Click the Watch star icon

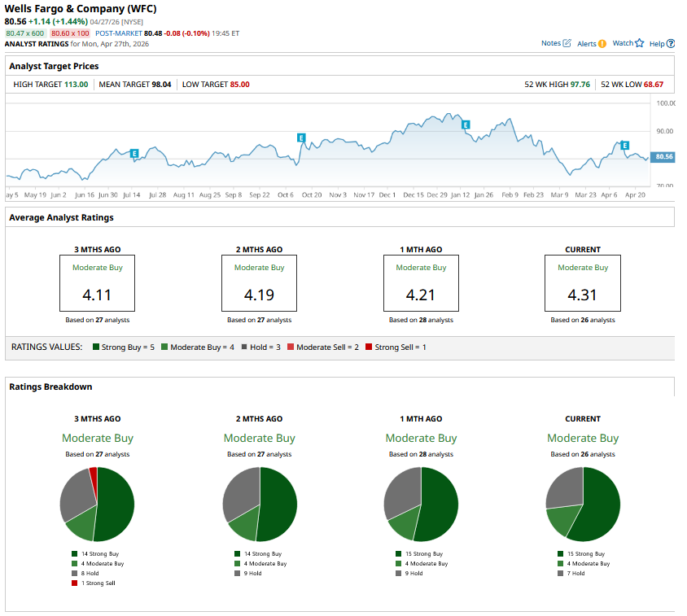pyautogui.click(x=639, y=43)
